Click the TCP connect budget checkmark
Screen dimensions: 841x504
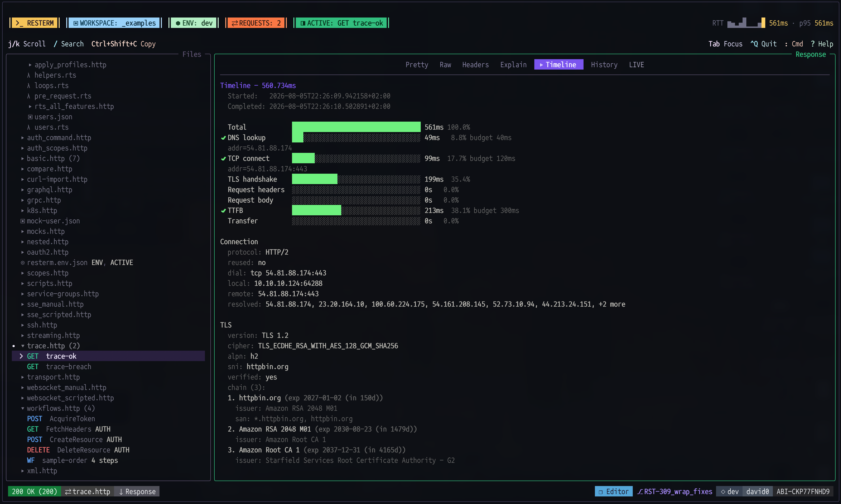point(223,158)
